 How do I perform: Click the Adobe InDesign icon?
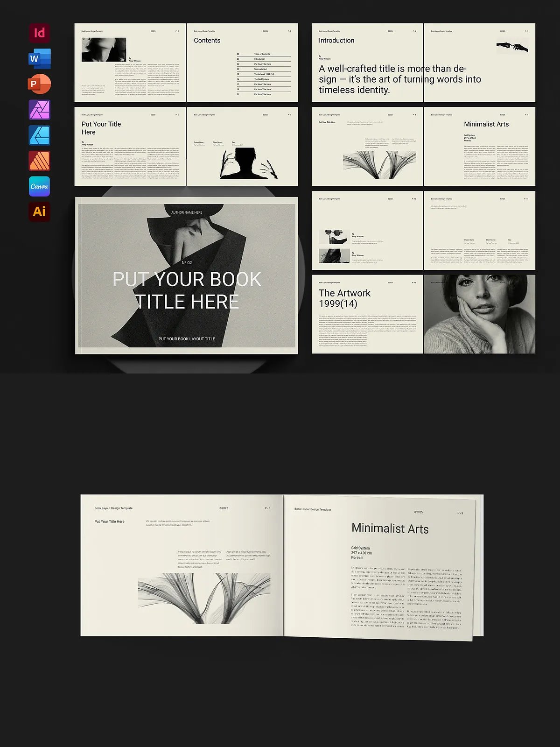40,33
